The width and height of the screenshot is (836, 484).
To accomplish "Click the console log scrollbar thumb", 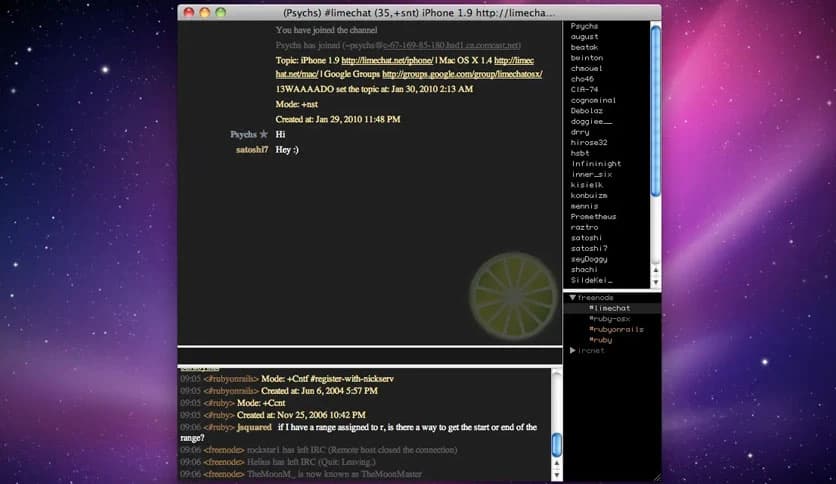I will [556, 445].
